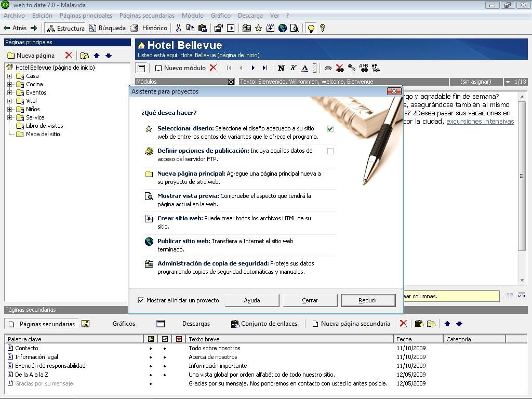Expand the Eventos tree node
This screenshot has height=399, width=532.
click(x=9, y=92)
